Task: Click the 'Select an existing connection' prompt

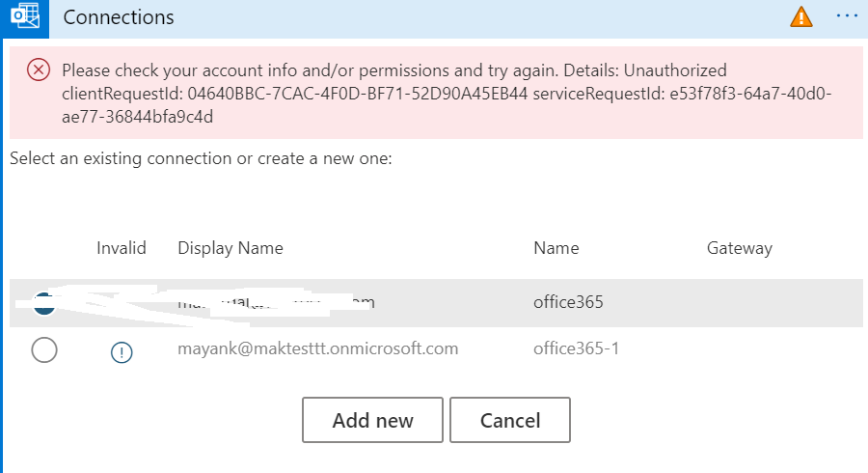Action: [201, 158]
